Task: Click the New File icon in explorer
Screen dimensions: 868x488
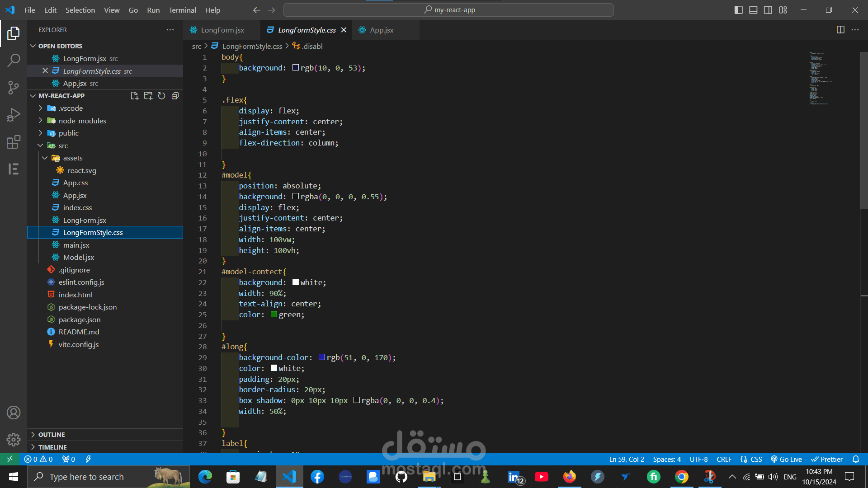Action: [134, 96]
